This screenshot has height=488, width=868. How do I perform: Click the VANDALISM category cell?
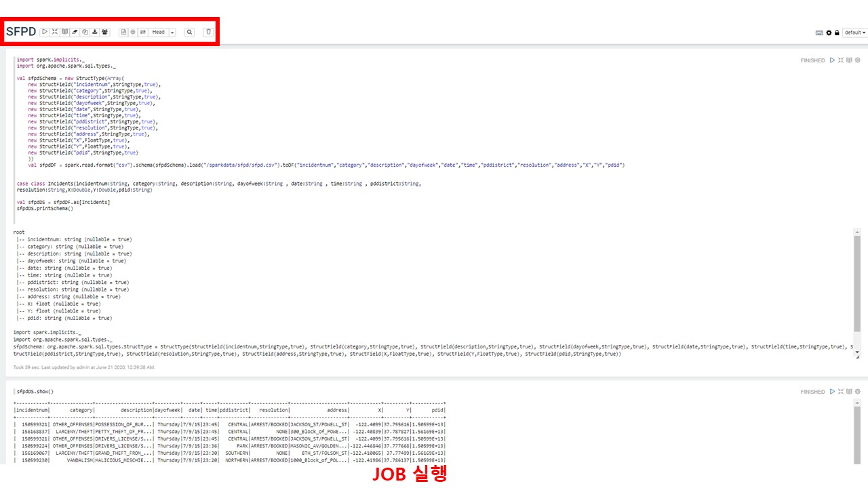[80, 460]
